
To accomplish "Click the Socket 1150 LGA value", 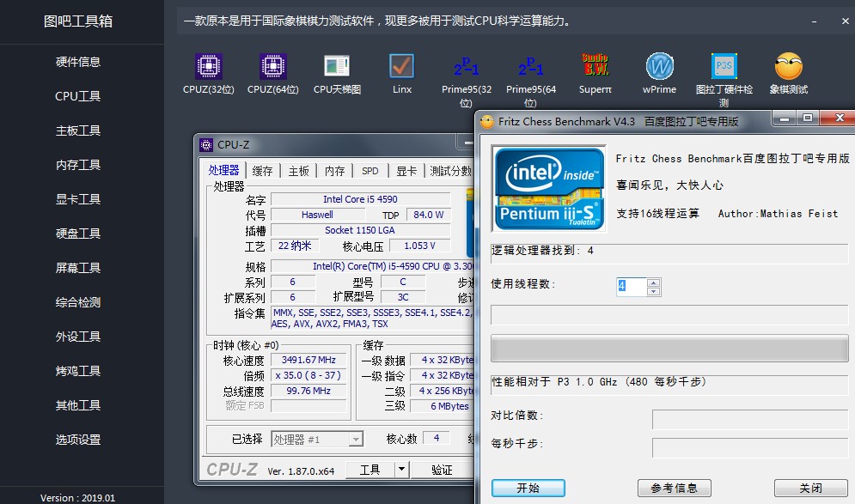I will pos(360,230).
